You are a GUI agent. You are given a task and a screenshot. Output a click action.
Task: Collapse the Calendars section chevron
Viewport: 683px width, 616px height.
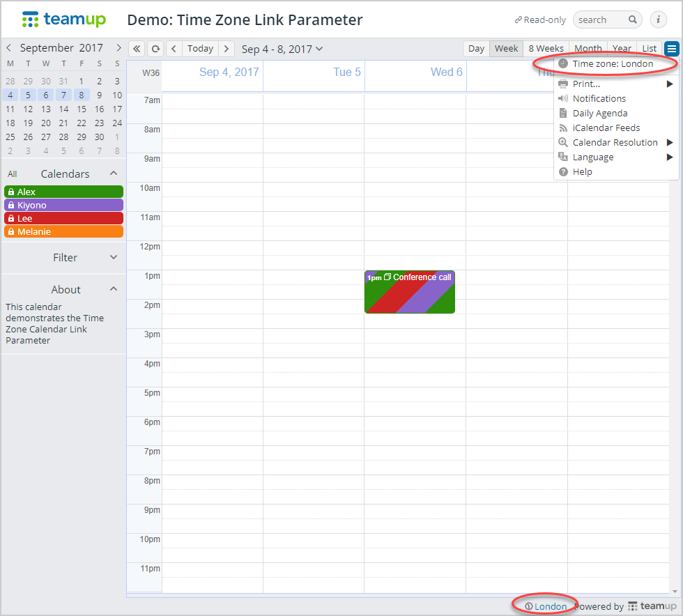click(x=114, y=174)
